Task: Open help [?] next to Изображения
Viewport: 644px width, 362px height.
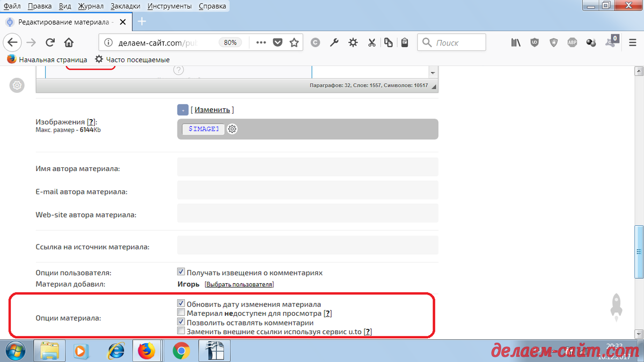Action: pos(91,122)
